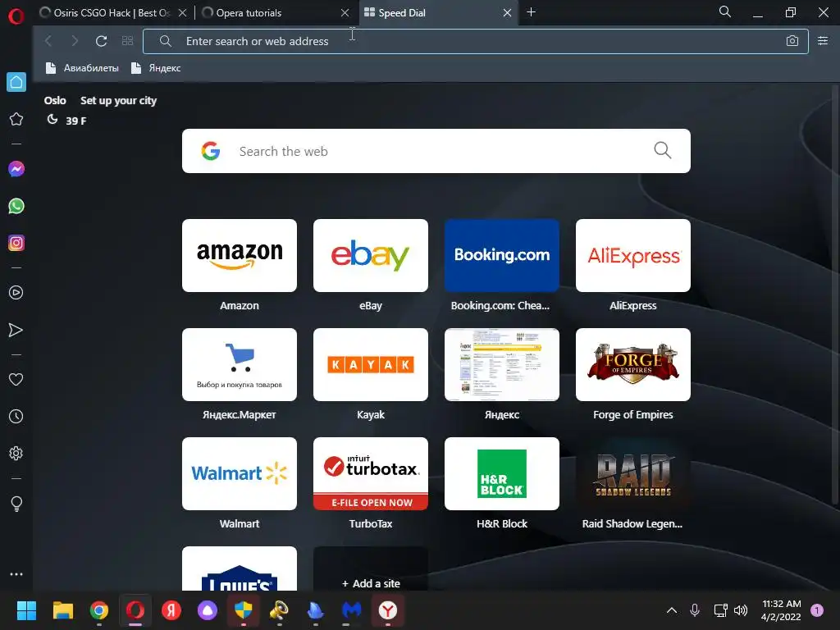Close the Osiris CSGO Hack tab
This screenshot has height=630, width=840.
(182, 13)
